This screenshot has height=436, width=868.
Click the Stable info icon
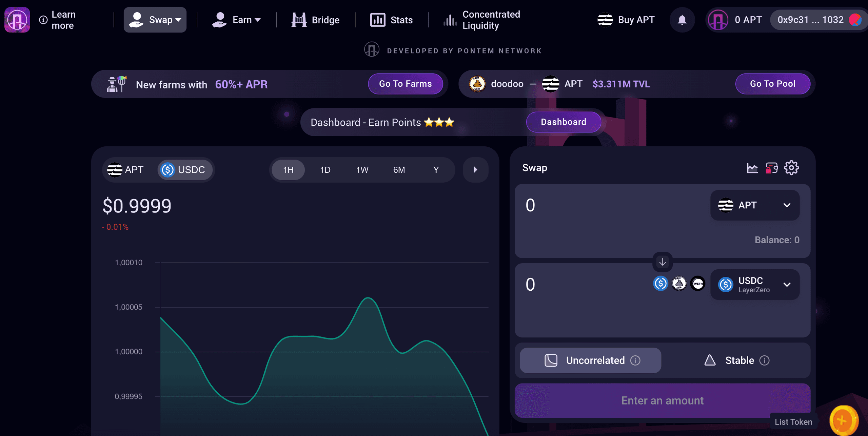764,360
